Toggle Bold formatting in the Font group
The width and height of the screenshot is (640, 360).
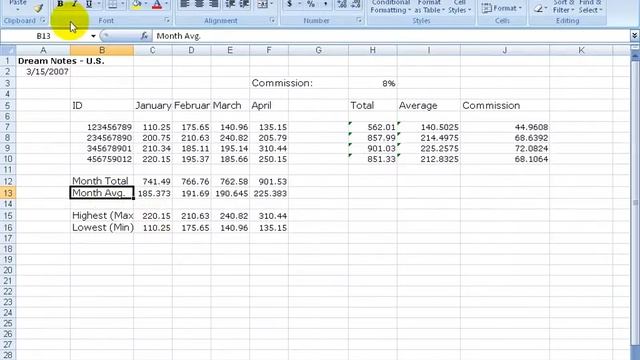(60, 4)
